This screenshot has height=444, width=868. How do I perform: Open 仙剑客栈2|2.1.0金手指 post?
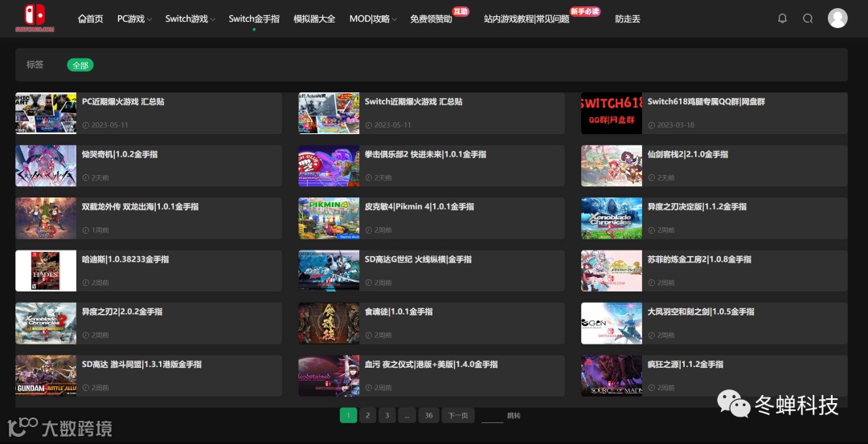click(687, 154)
